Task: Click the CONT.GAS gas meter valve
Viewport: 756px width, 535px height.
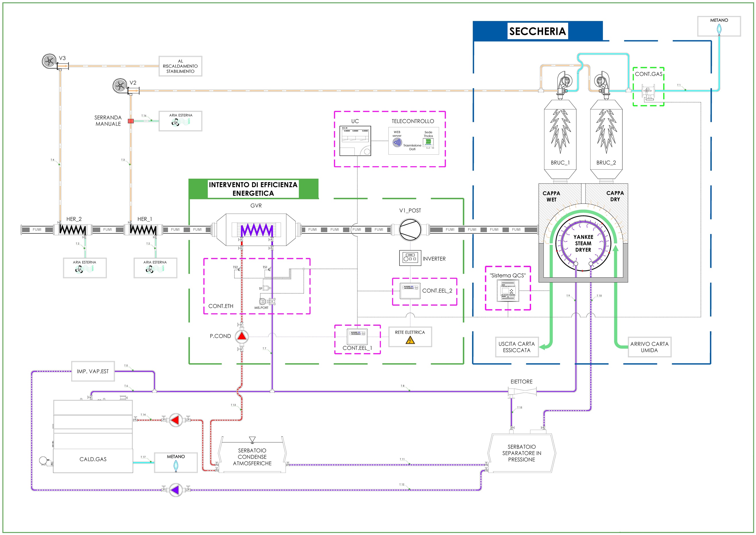Action: coord(648,91)
